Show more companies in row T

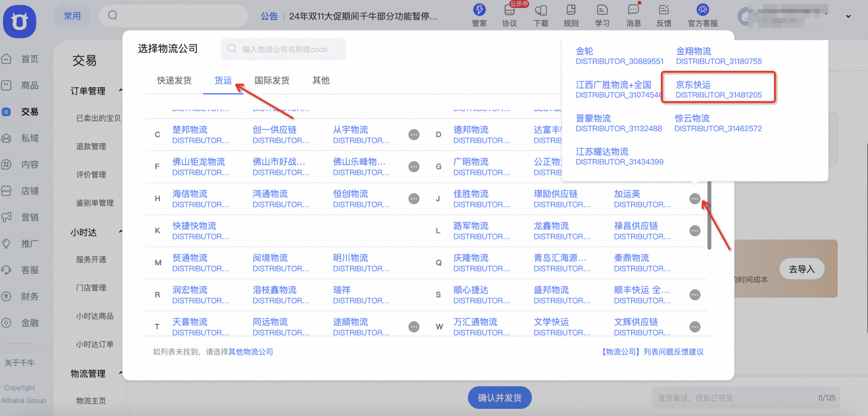414,327
